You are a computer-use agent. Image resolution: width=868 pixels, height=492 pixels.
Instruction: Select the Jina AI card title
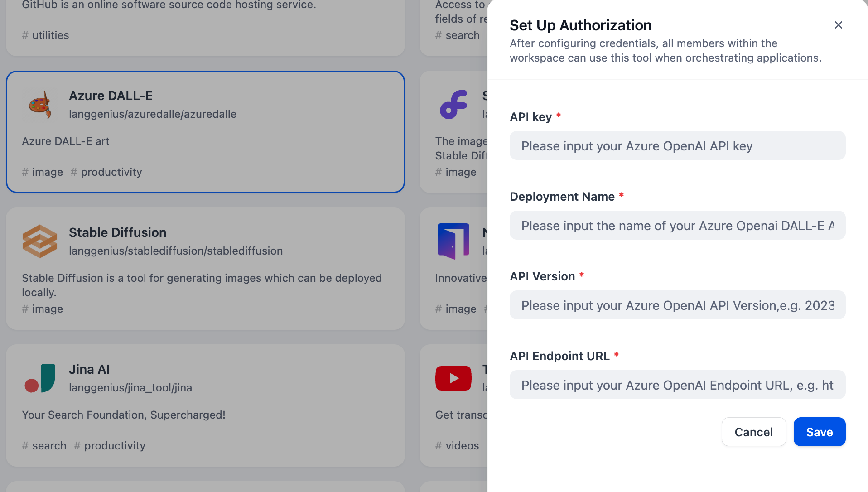tap(89, 370)
